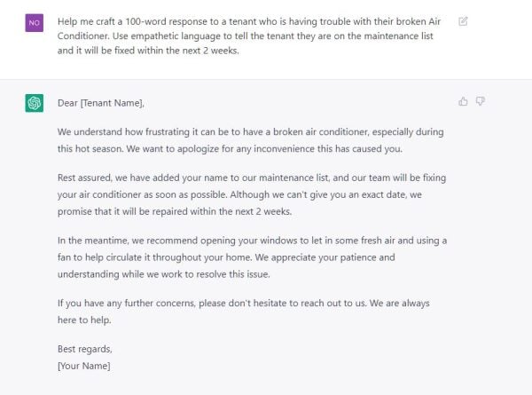Viewport: 532px width, 395px height.
Task: Give the response a thumbs down
Action: (480, 101)
